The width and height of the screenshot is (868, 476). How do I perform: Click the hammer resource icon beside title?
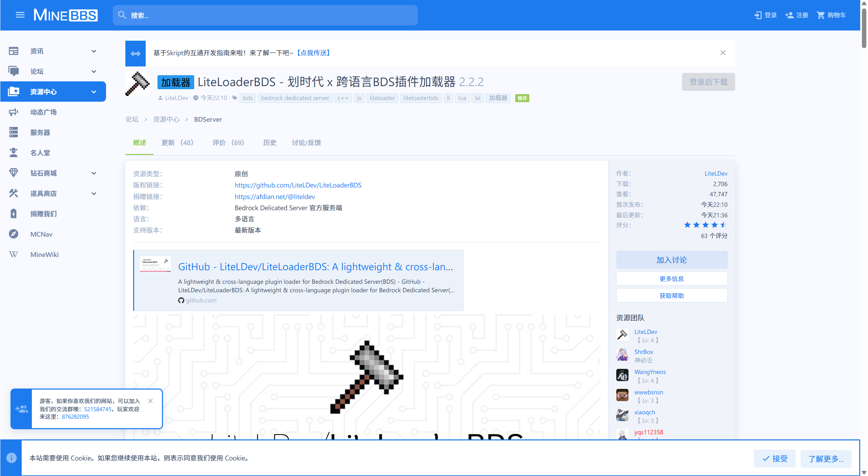(137, 84)
